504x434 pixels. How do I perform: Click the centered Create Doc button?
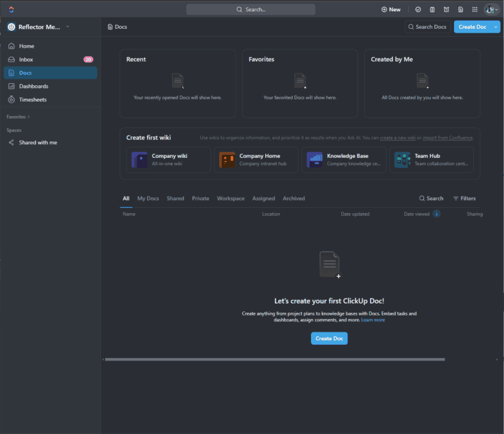click(329, 338)
